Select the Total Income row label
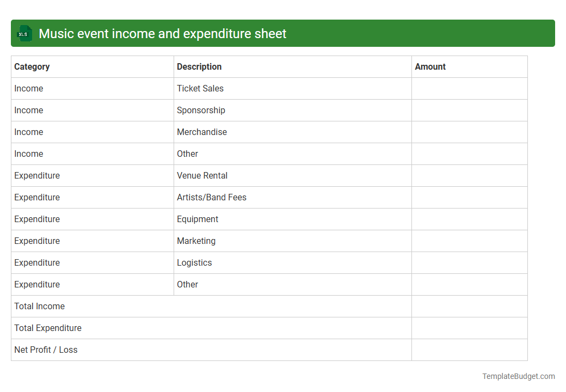The image size is (566, 392). [x=39, y=306]
